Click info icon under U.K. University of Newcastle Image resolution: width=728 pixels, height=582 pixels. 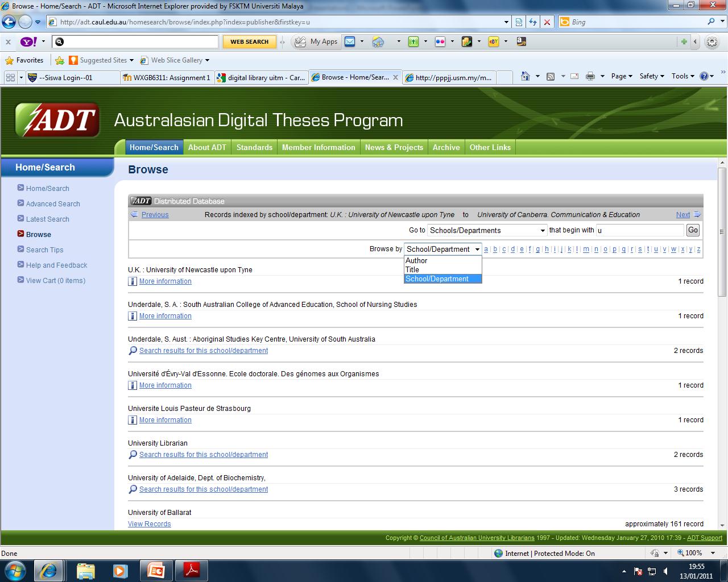(x=132, y=281)
